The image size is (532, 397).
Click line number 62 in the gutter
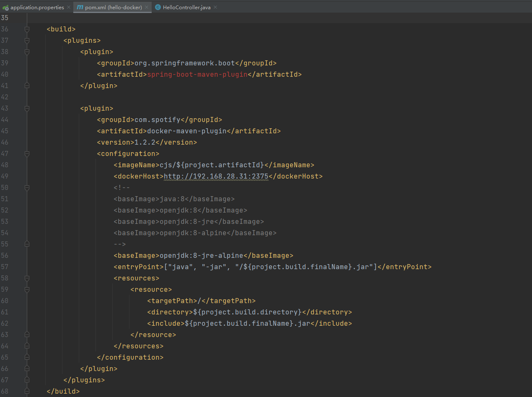coord(5,324)
